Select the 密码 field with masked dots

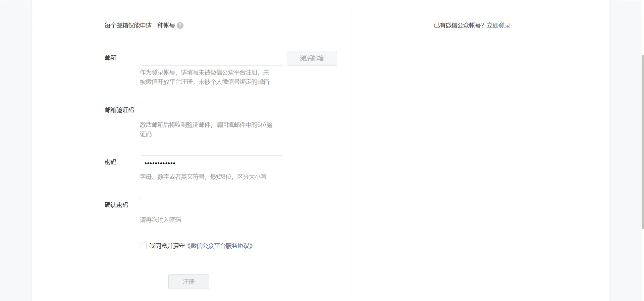pos(211,163)
